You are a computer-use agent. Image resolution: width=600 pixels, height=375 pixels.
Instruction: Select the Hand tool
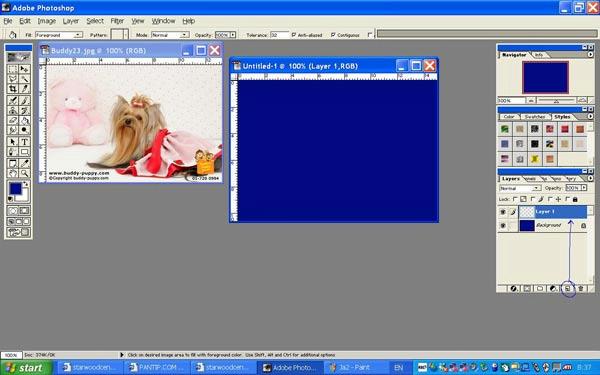[x=13, y=173]
